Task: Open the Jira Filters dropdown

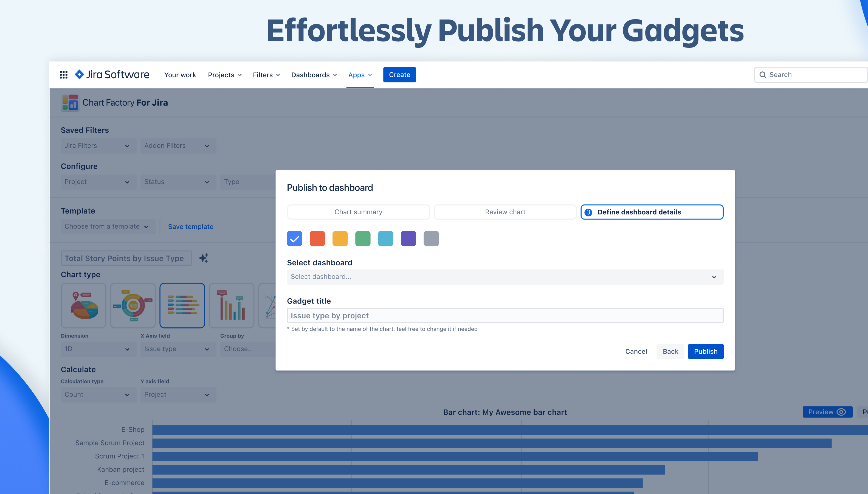Action: click(98, 146)
